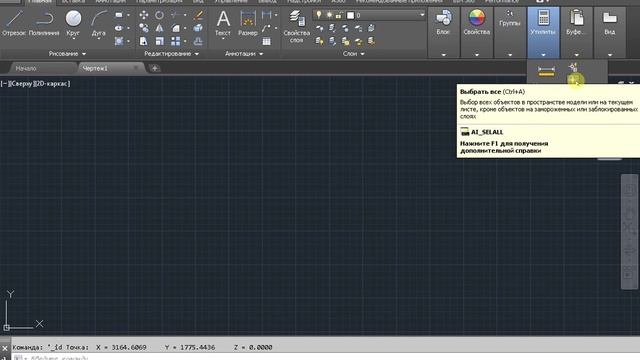Image resolution: width=640 pixels, height=360 pixels.
Task: Close the command line window
Action: pos(4,348)
